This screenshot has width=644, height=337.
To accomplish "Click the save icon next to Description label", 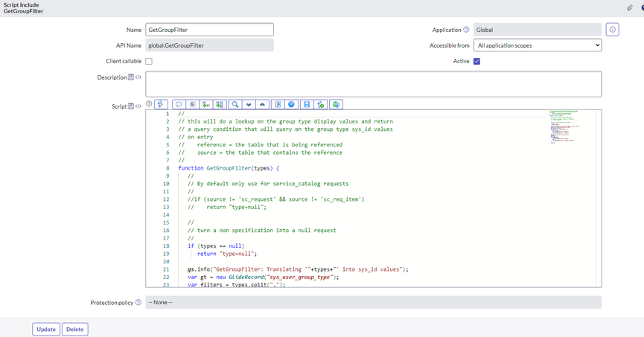I will [x=130, y=77].
